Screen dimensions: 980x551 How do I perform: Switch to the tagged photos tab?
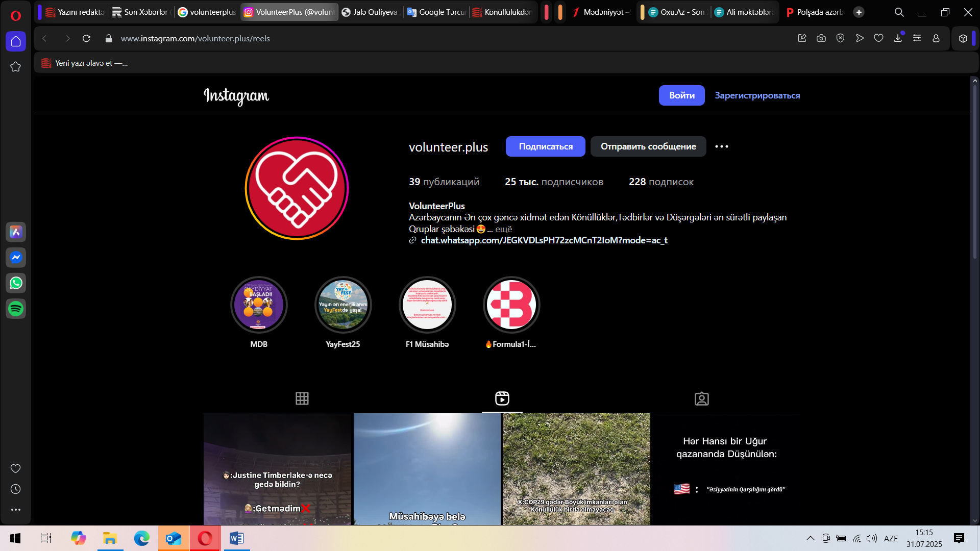[x=702, y=398]
